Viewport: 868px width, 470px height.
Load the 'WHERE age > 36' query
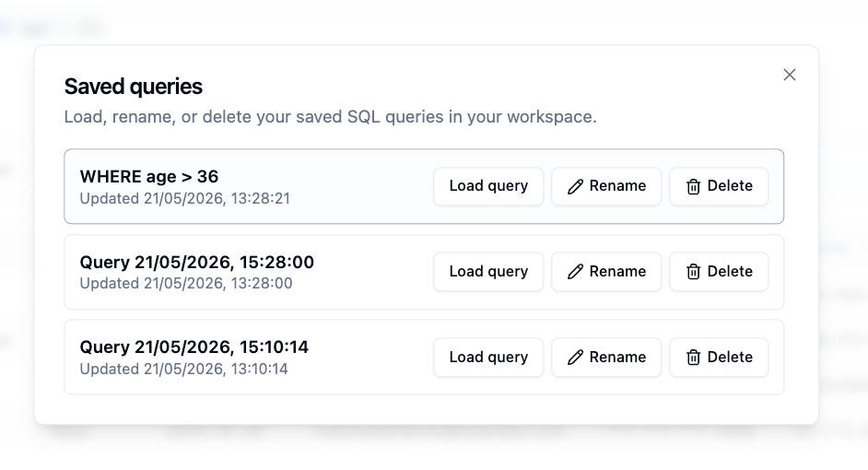pos(488,186)
